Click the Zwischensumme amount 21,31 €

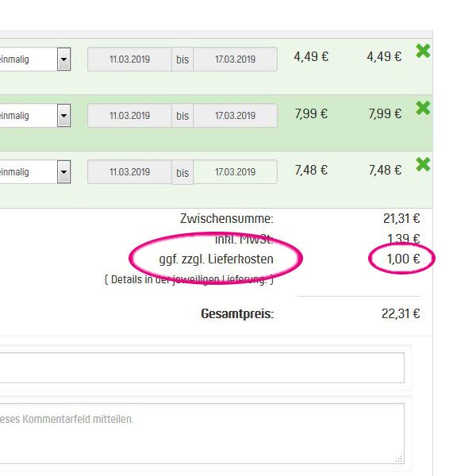[x=401, y=218]
